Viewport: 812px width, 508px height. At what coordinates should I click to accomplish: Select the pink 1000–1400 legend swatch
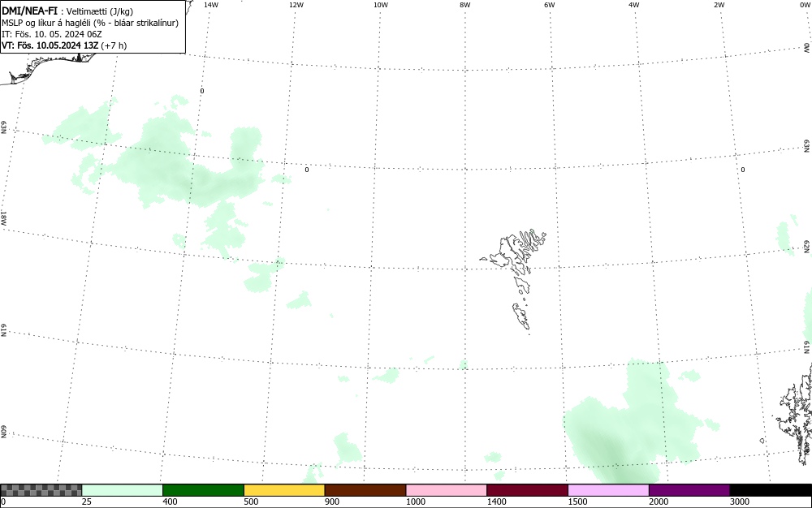click(447, 490)
